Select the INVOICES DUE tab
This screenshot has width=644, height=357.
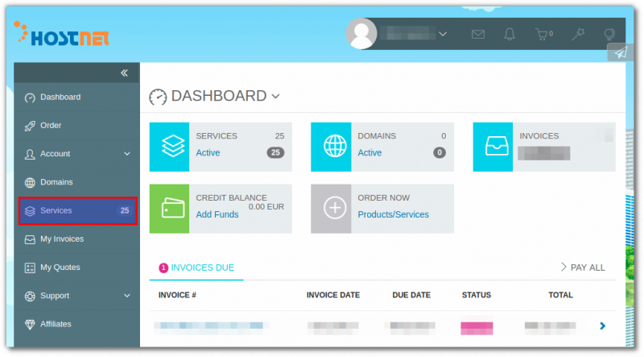[x=196, y=268]
